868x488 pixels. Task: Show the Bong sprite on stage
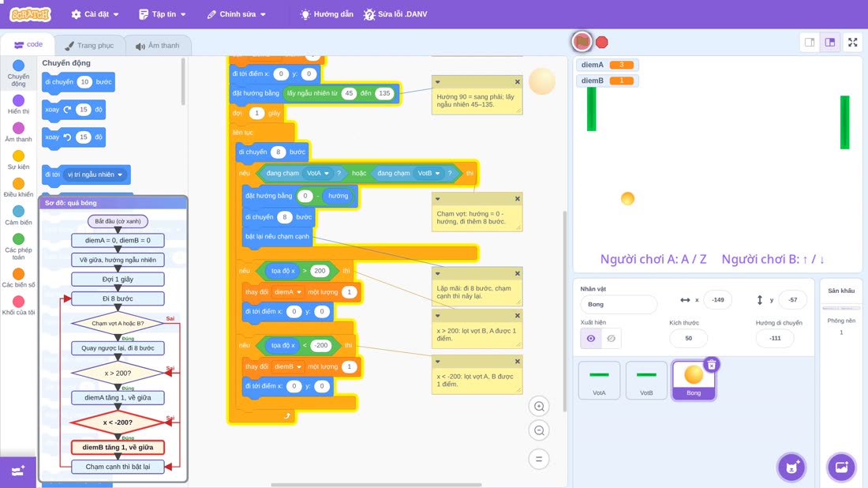tap(591, 339)
